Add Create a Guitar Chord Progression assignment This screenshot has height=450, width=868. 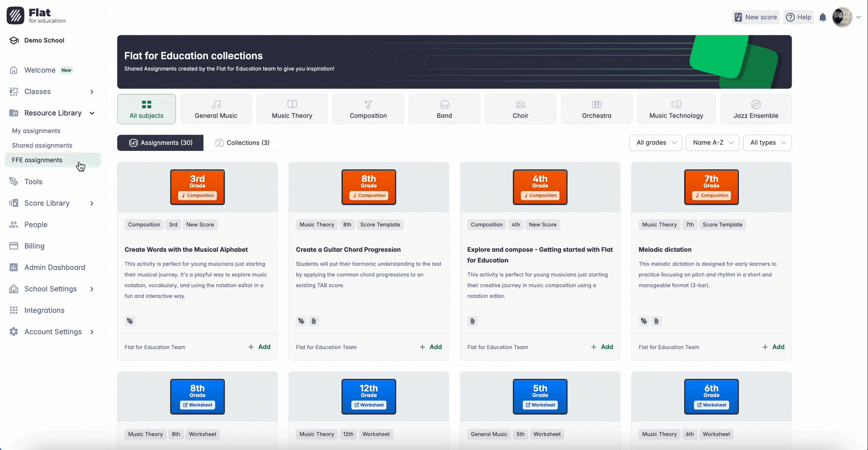tap(430, 347)
